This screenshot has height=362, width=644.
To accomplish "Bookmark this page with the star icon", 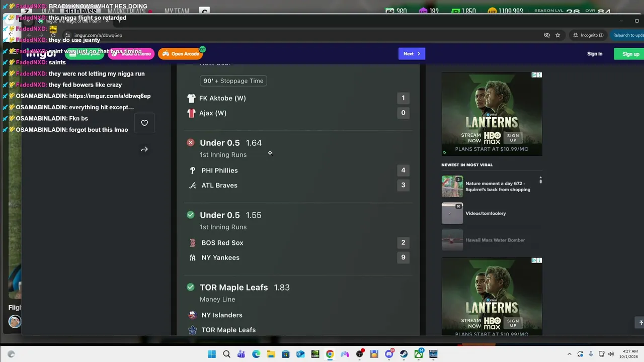I will click(558, 35).
